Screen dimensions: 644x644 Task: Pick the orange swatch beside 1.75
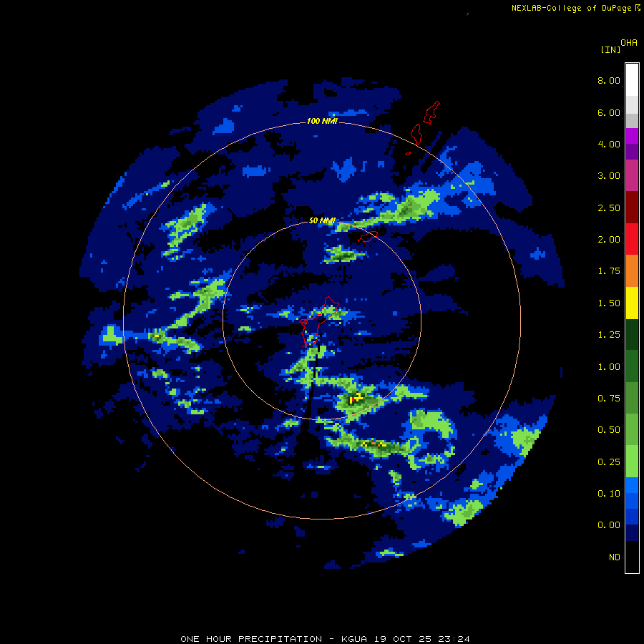(x=632, y=271)
